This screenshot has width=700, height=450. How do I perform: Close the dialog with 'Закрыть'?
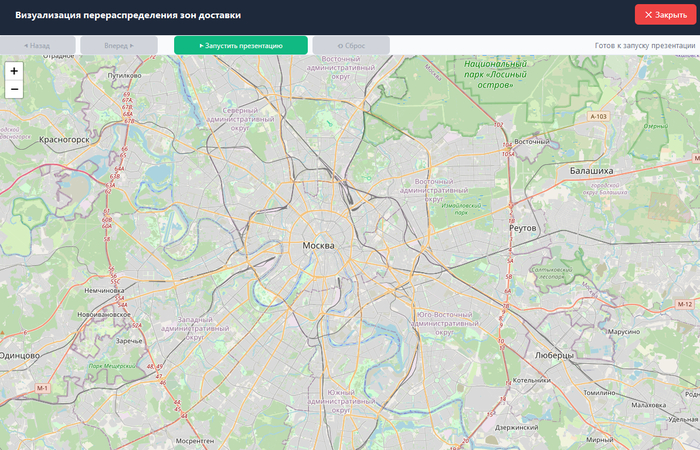(665, 15)
